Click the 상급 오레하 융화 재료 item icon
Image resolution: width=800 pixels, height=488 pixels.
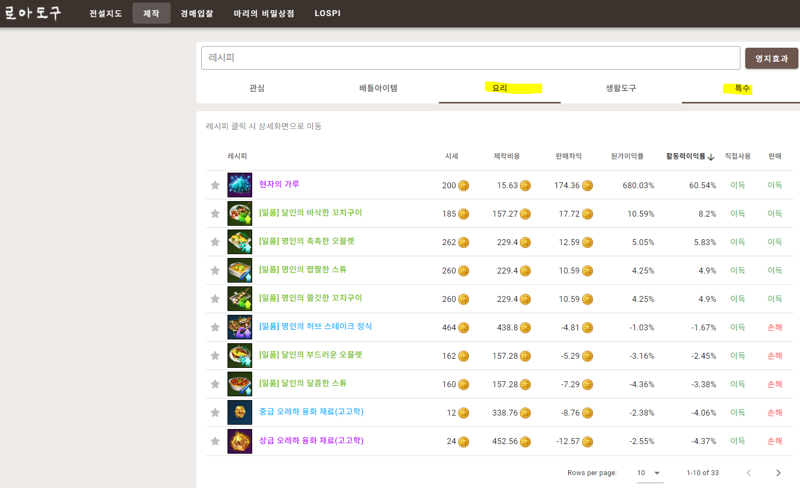click(x=239, y=441)
